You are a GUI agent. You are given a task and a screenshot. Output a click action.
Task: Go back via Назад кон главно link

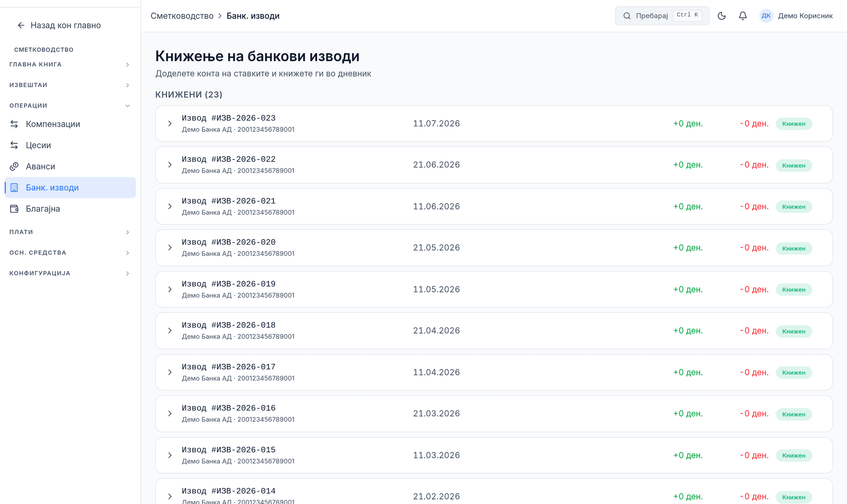coord(59,26)
